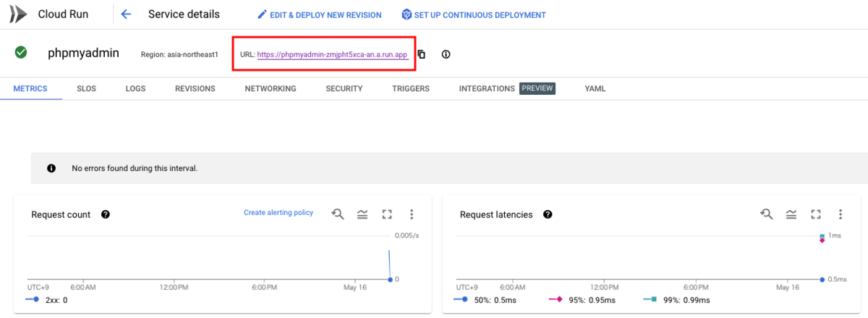Toggle the 99% latency legend series

click(676, 299)
